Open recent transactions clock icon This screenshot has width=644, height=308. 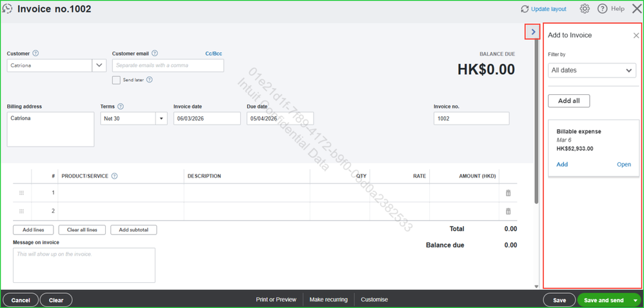coord(7,8)
